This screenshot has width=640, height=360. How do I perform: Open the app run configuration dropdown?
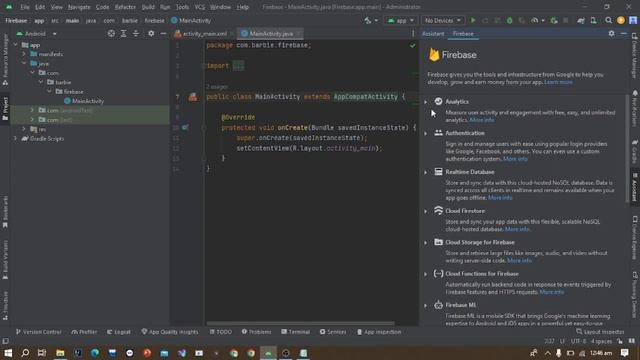pyautogui.click(x=400, y=20)
